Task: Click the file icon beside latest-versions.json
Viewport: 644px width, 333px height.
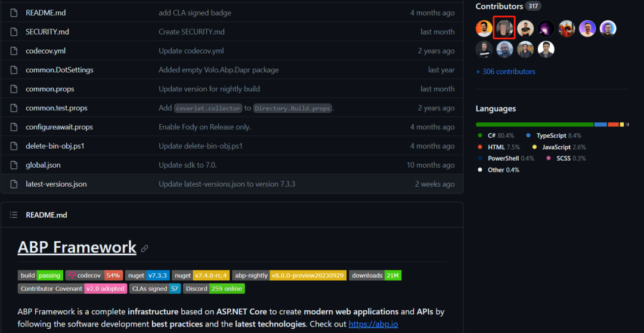Action: (x=14, y=184)
